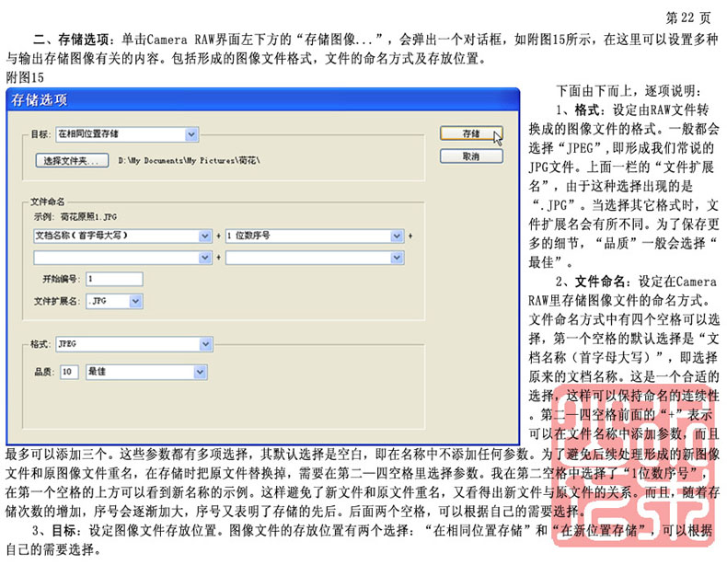Click the 品质 value field showing 10
This screenshot has height=588, width=727.
pos(69,372)
